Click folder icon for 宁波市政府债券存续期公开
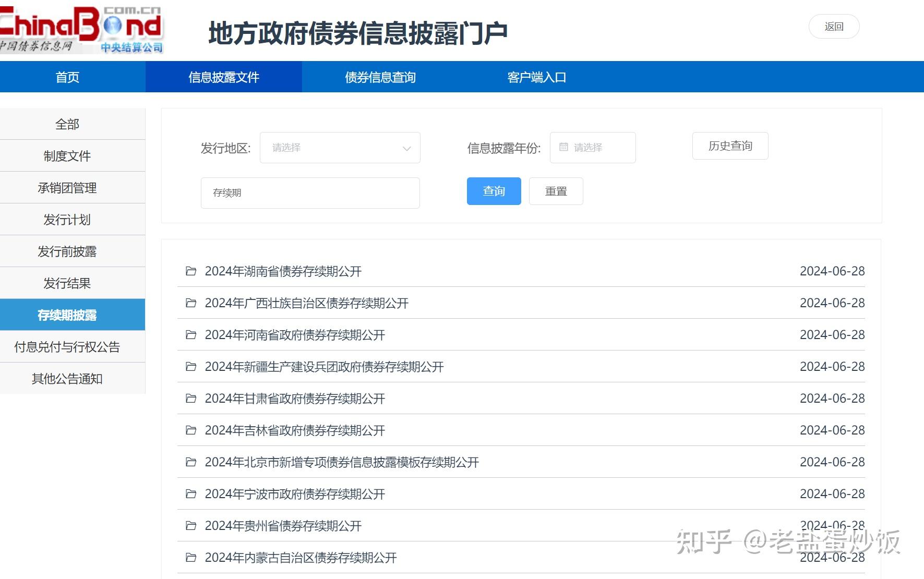Screen dimensions: 924x579 (x=191, y=494)
